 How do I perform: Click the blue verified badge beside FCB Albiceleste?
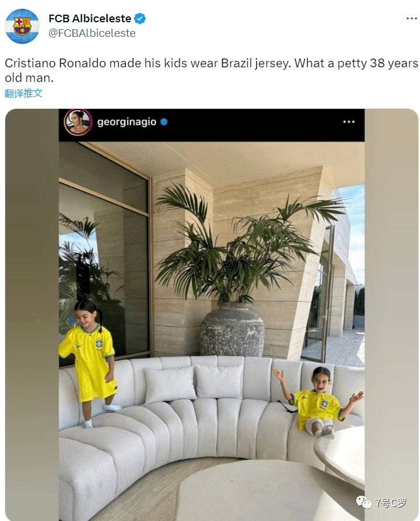pyautogui.click(x=140, y=19)
